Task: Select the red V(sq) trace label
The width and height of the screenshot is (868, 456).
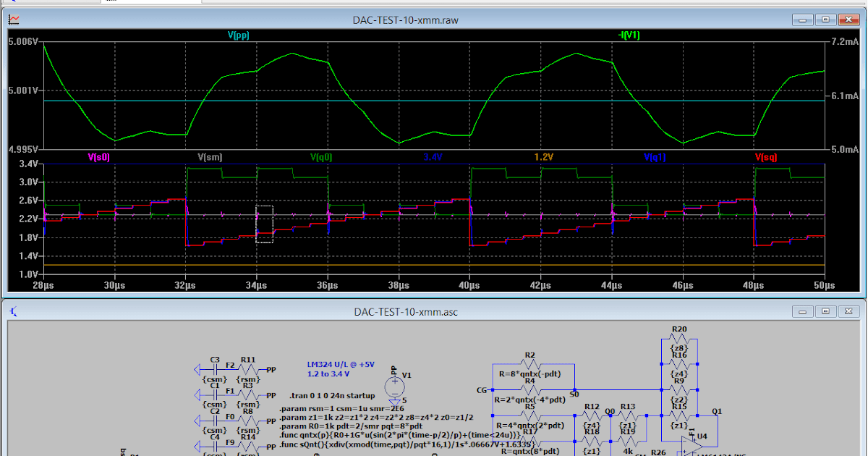Action: point(765,156)
